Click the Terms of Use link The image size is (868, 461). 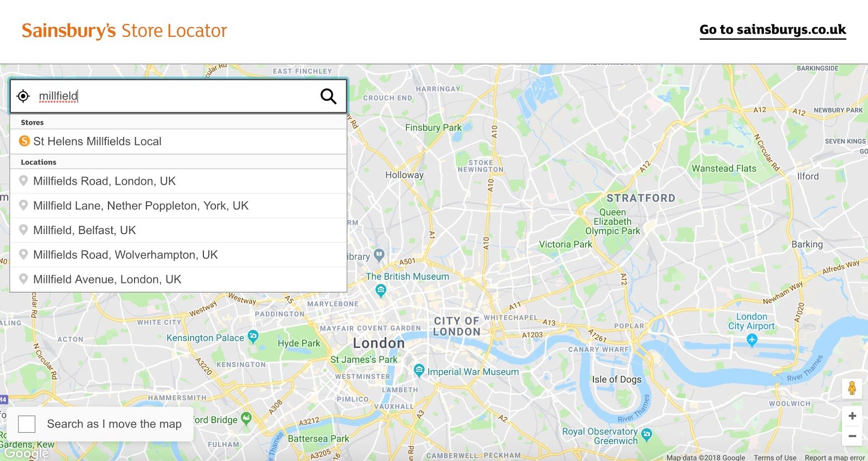[775, 457]
